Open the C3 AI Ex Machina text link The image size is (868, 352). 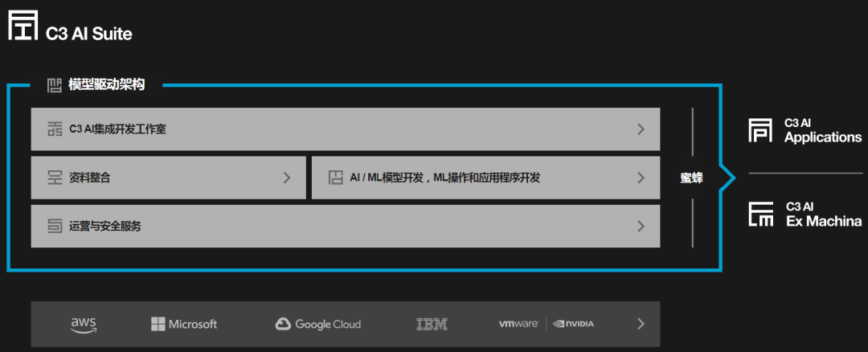point(824,215)
